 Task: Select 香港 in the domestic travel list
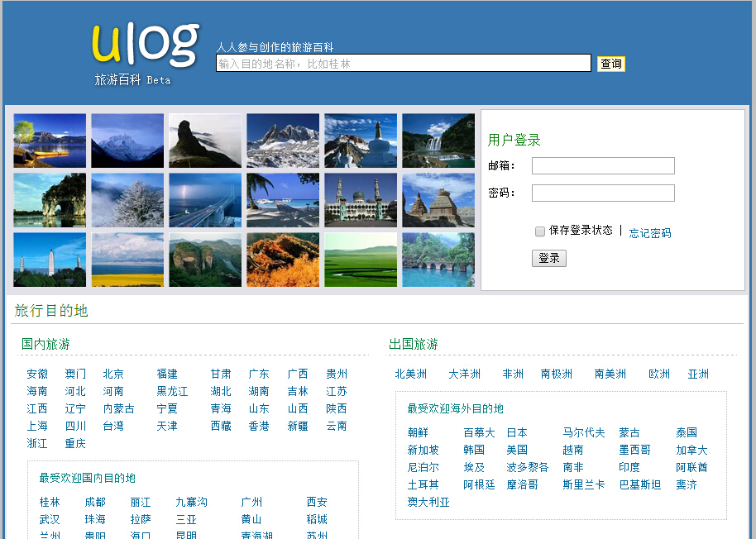click(258, 426)
